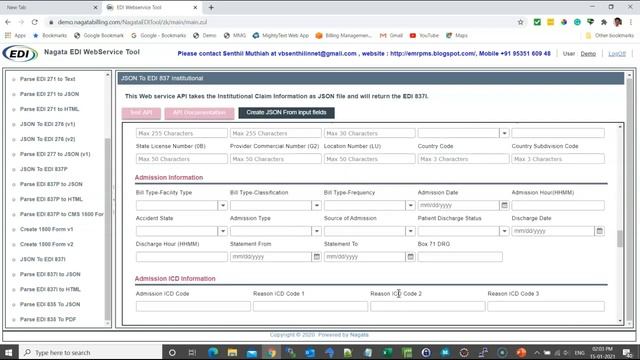Open Chrome extensions puzzle icon

click(x=604, y=22)
